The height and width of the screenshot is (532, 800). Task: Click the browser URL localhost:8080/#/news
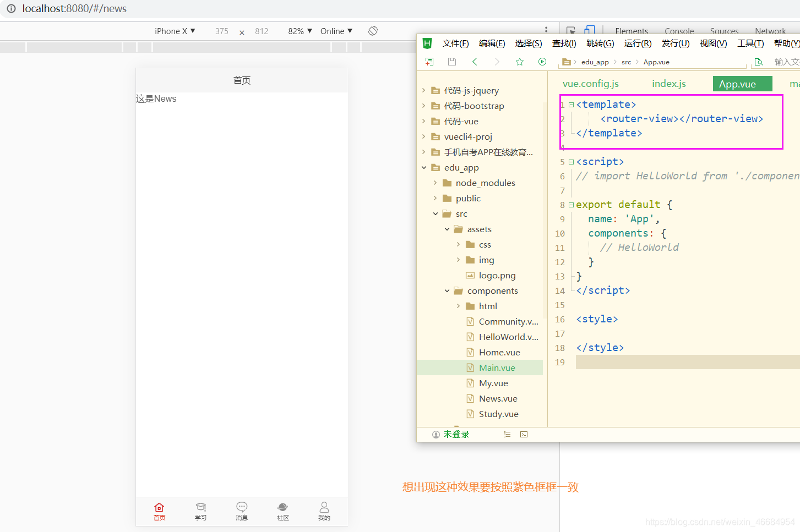(x=74, y=8)
